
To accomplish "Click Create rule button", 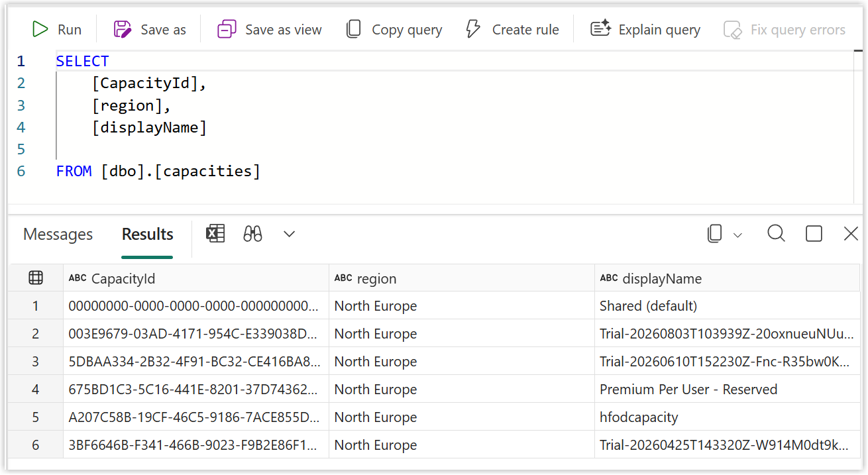I will (x=512, y=30).
